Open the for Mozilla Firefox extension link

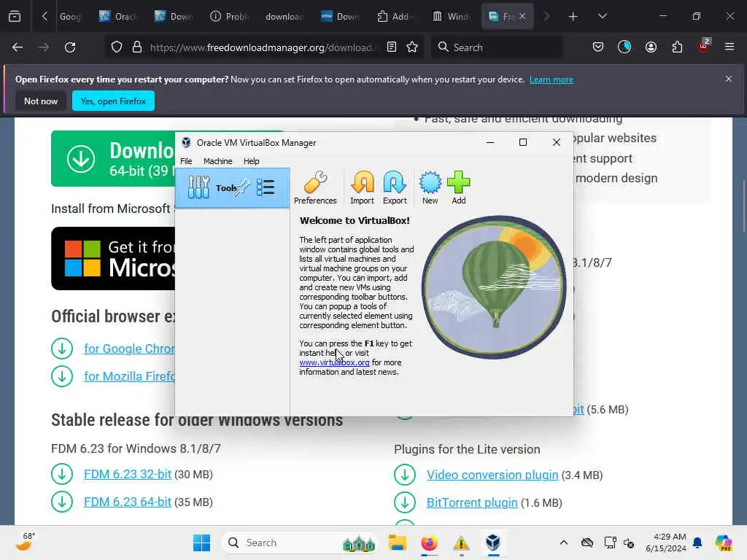coord(129,376)
